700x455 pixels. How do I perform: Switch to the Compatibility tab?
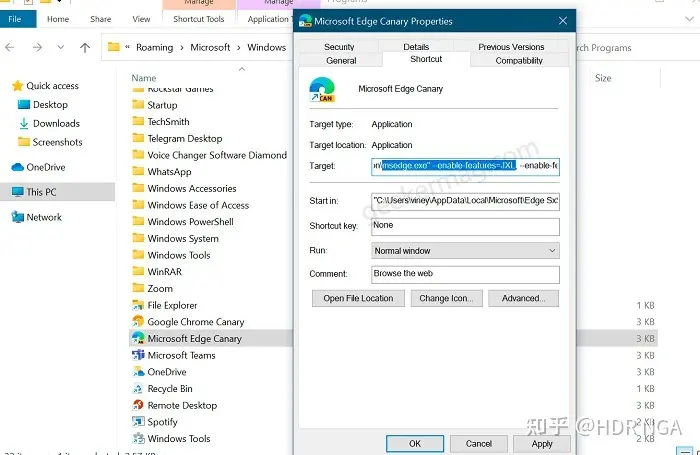[x=519, y=61]
